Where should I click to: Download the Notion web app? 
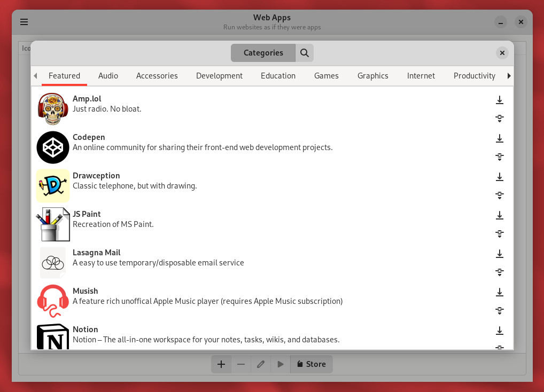(499, 331)
